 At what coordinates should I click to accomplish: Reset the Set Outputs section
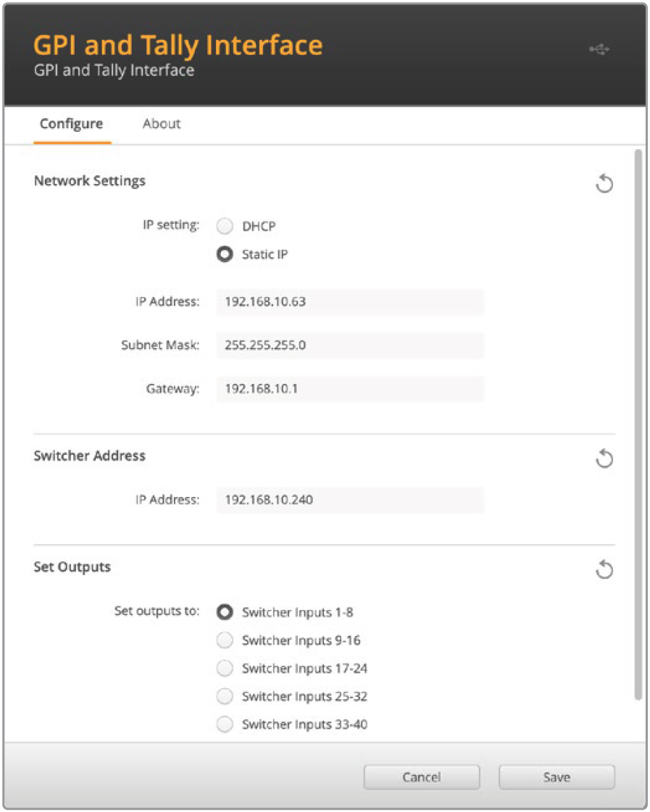tap(604, 570)
